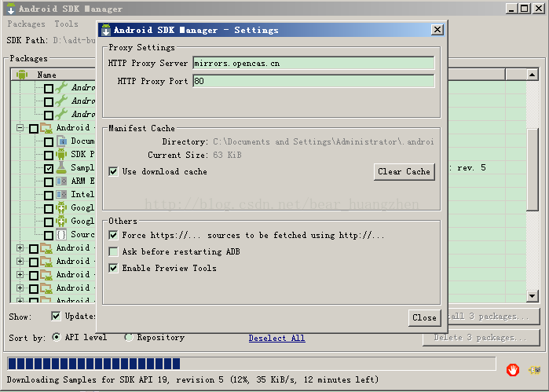This screenshot has width=549, height=392.
Task: Disable Enable Preview Tools checkbox
Action: [x=113, y=268]
